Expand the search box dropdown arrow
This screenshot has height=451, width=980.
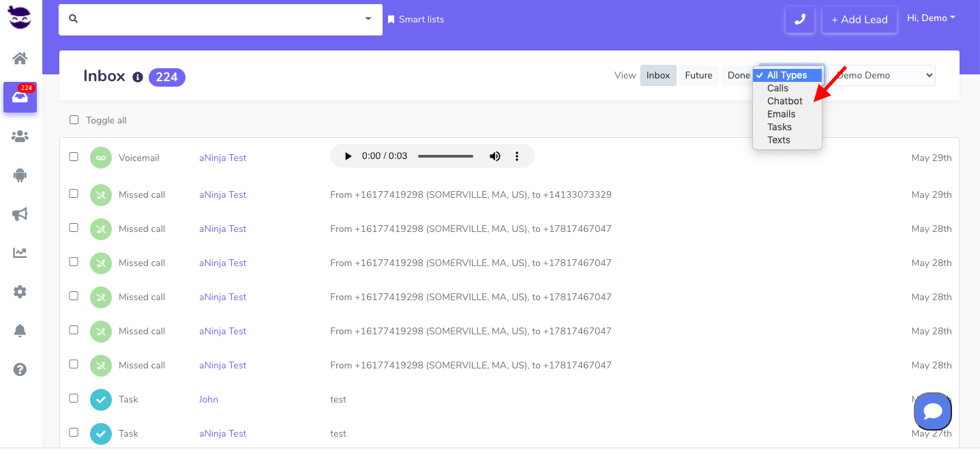click(x=368, y=19)
